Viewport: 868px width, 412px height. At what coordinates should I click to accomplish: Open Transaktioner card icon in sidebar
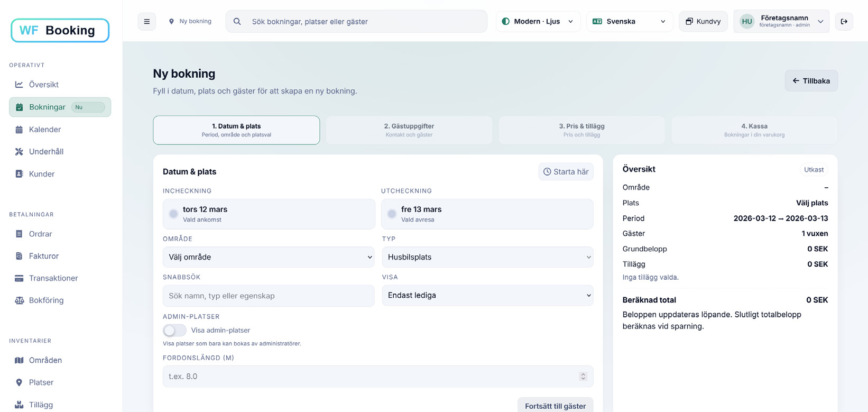(19, 278)
